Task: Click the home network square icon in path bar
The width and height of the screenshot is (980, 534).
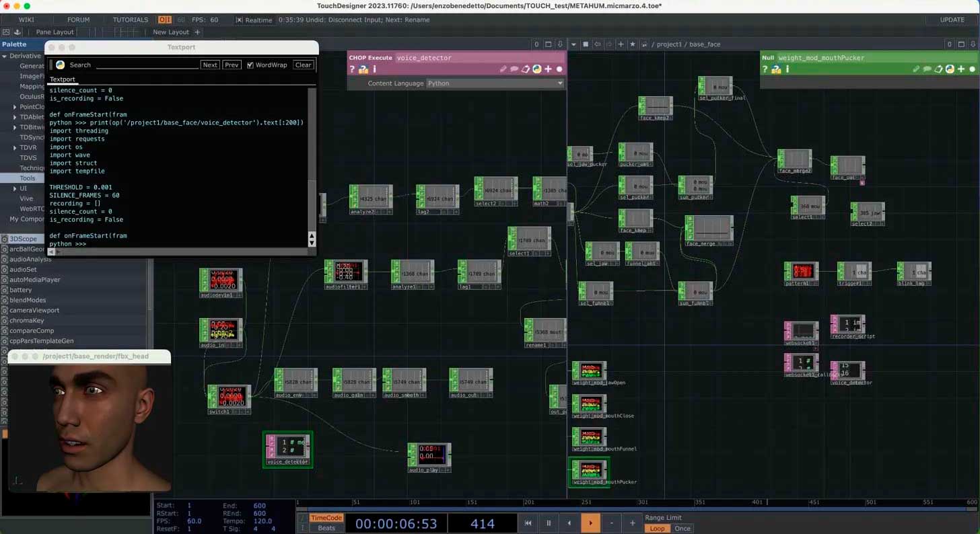Action: 586,44
